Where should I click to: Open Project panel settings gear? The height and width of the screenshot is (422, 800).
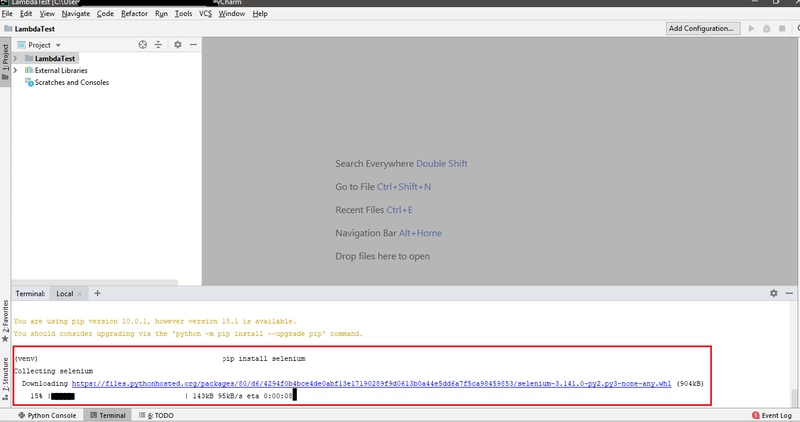pyautogui.click(x=178, y=45)
